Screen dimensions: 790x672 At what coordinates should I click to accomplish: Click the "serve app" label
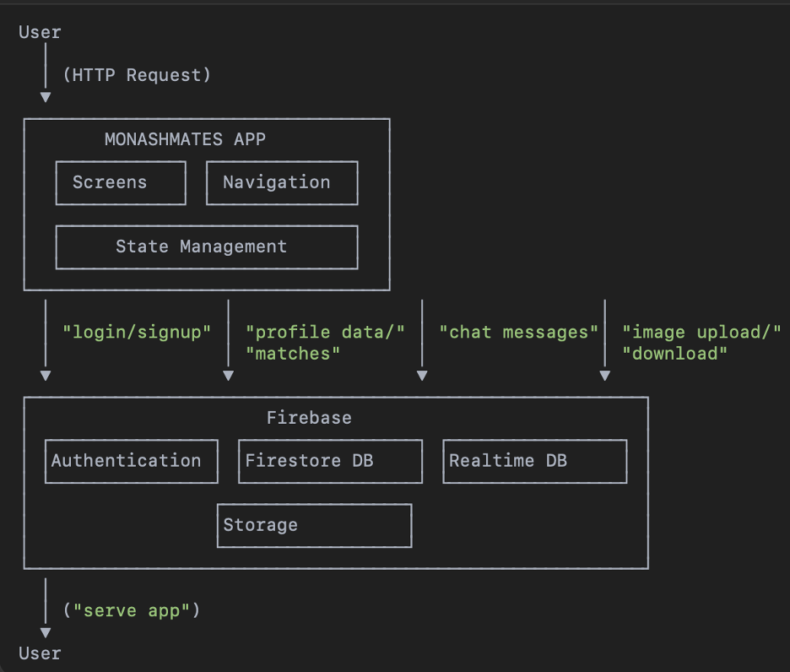(132, 610)
